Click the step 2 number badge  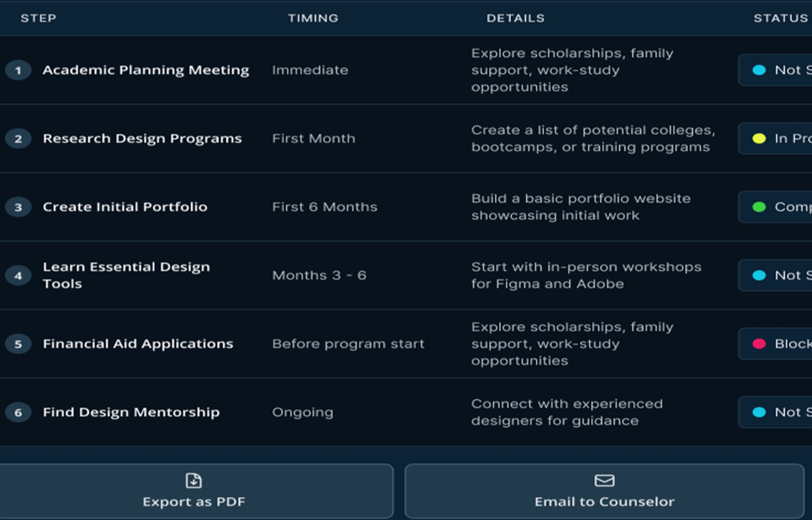18,139
